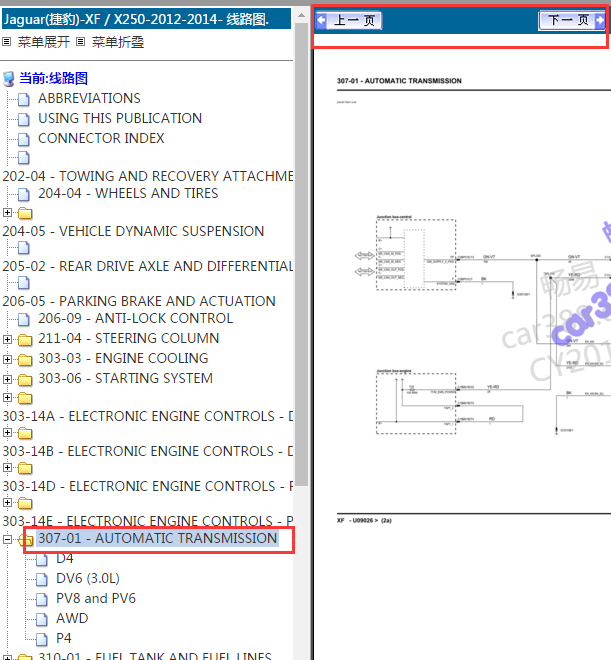The image size is (611, 660).
Task: Open 202-04 TOWING AND RECOVERY entry
Action: coord(148,176)
